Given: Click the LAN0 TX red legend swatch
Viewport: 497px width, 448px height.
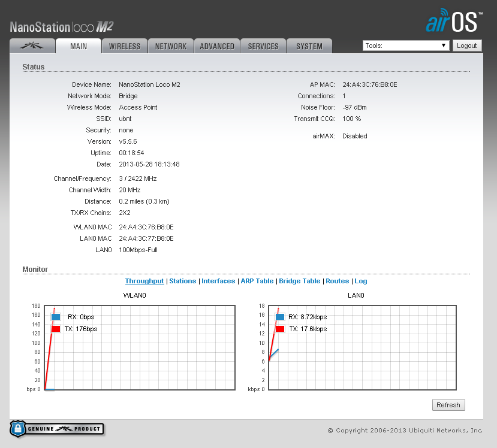Looking at the screenshot, I should (x=280, y=329).
